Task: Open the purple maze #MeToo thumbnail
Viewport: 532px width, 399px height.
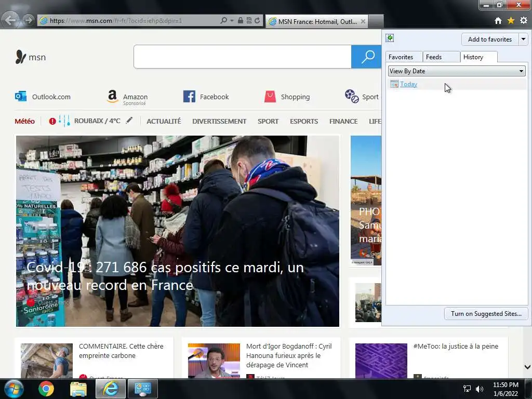Action: pos(381,361)
